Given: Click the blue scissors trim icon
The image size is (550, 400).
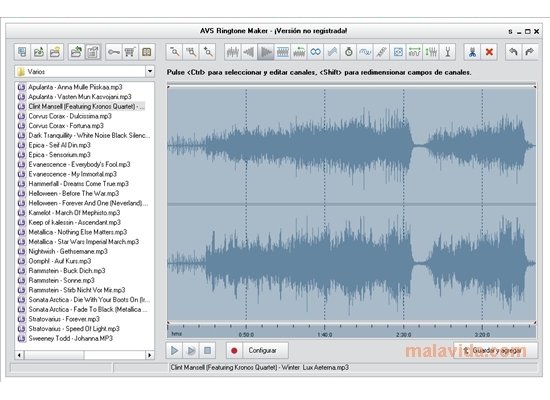Looking at the screenshot, I should point(472,52).
